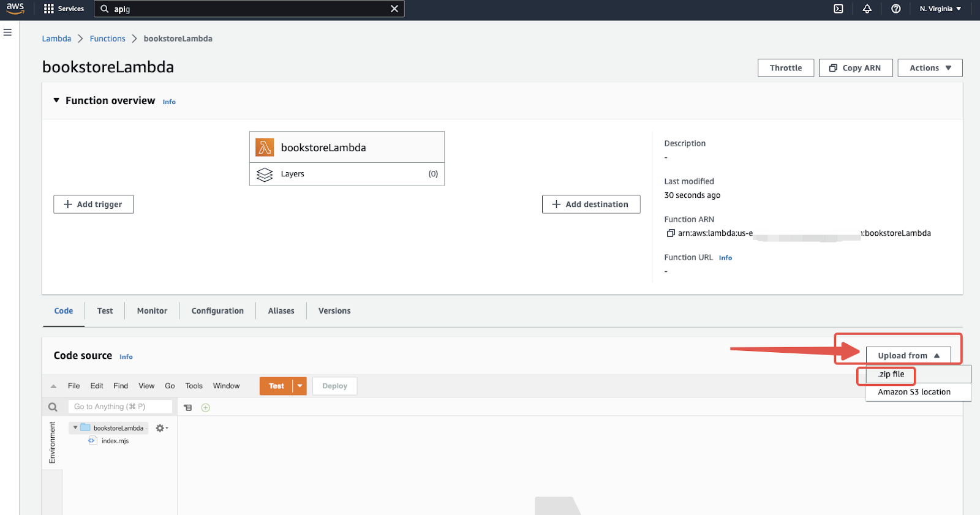The image size is (980, 515).
Task: Switch to the Configuration tab
Action: 217,311
